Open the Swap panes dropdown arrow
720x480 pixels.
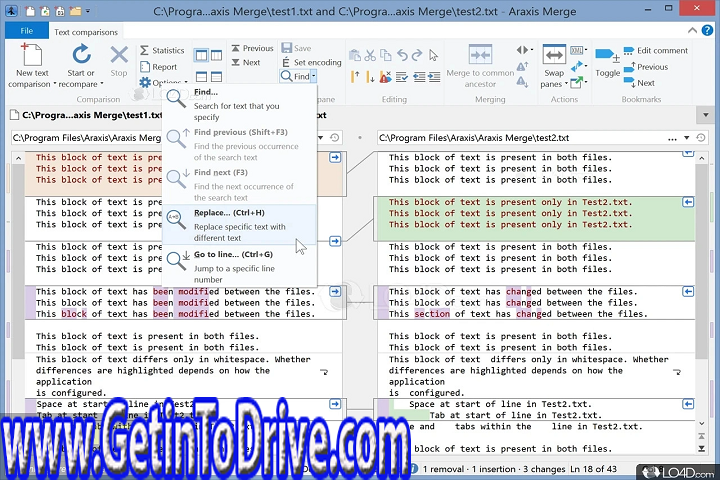point(566,84)
